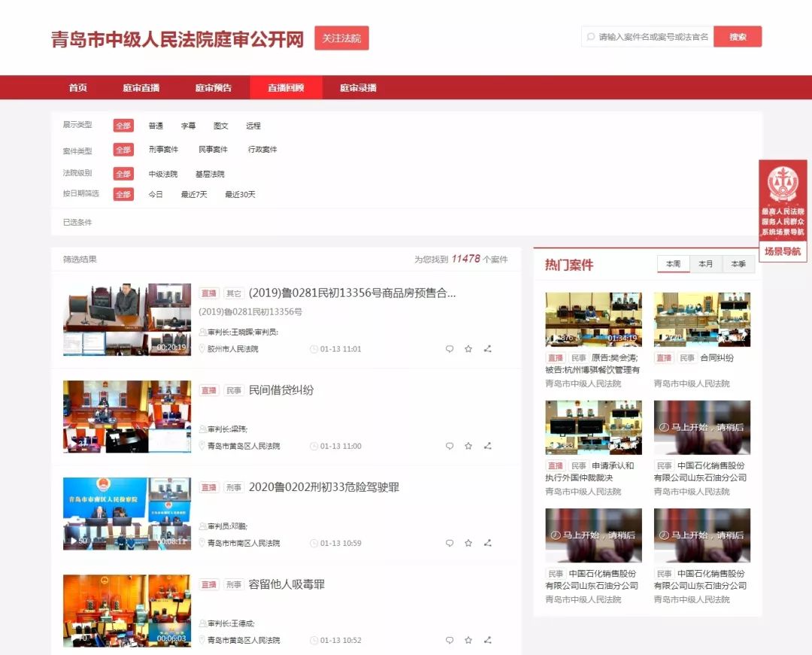Switch hot cases to 本月 tab
The image size is (812, 655).
(x=705, y=265)
